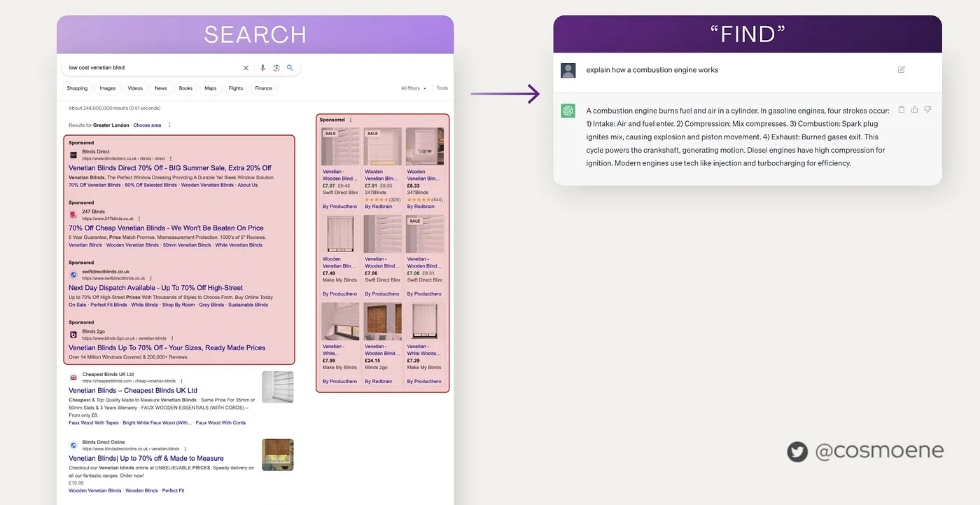980x505 pixels.
Task: Click the 247 Blinds favicon
Action: pos(73,215)
